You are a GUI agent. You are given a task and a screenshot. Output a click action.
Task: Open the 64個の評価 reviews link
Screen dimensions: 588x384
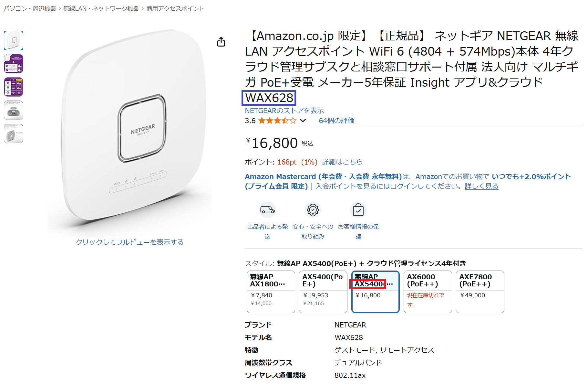[x=336, y=121]
